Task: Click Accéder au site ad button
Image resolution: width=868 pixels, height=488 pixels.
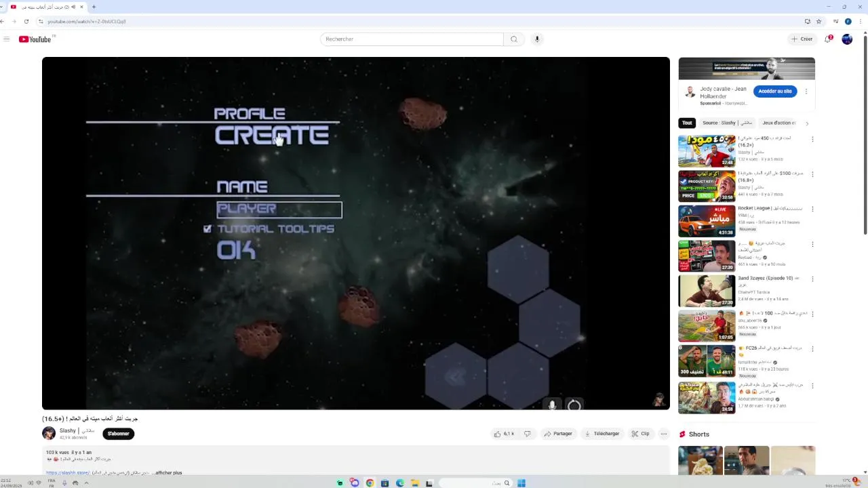Action: pos(775,91)
